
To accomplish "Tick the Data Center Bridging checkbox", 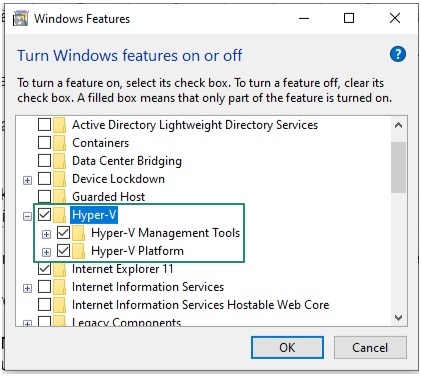I will (x=44, y=161).
